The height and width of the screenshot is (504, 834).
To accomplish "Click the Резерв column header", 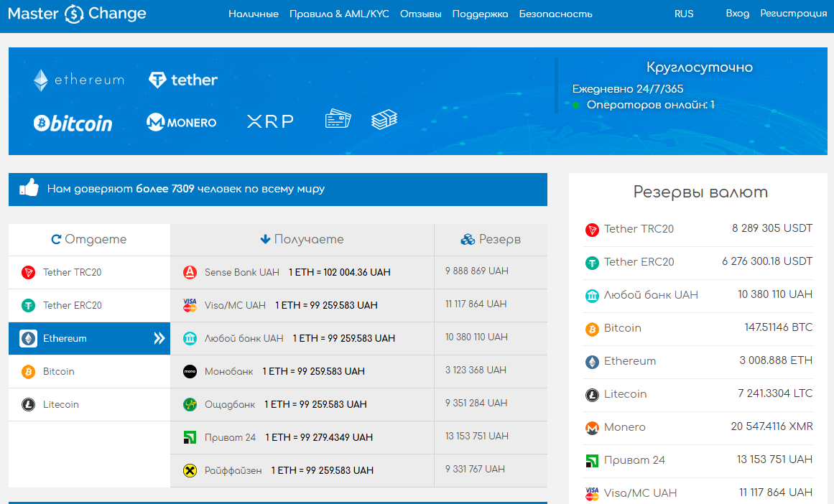I will coord(491,240).
